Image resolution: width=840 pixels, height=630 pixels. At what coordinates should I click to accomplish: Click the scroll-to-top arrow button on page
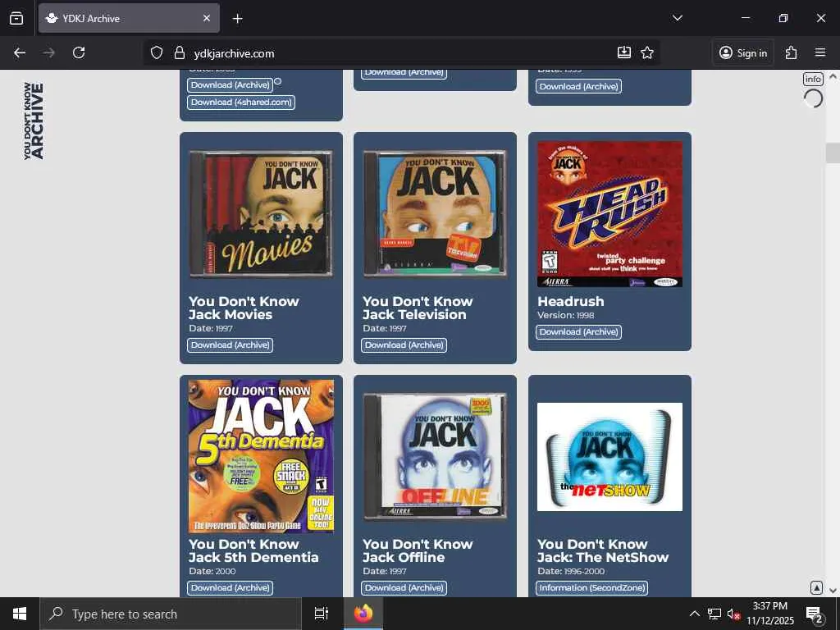click(816, 587)
